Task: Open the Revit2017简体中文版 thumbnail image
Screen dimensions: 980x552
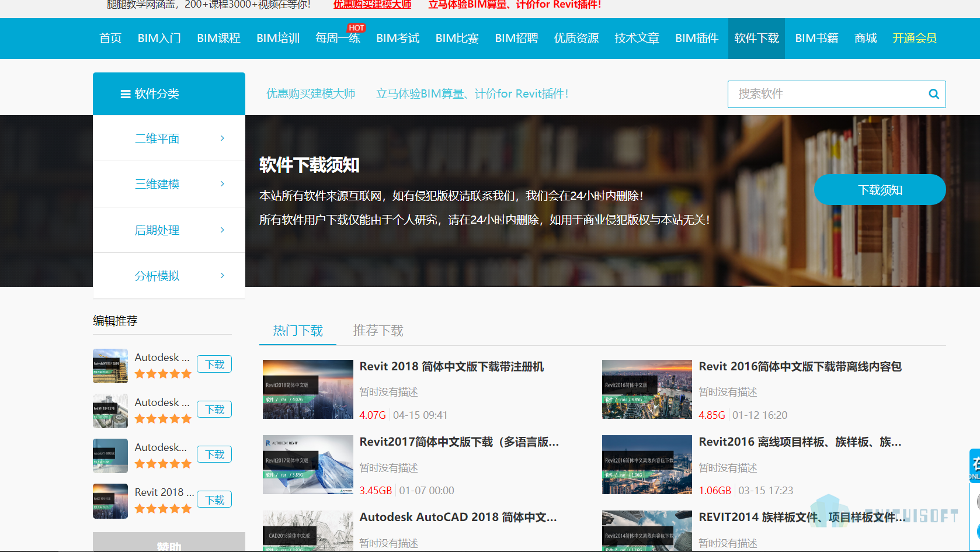Action: point(308,464)
